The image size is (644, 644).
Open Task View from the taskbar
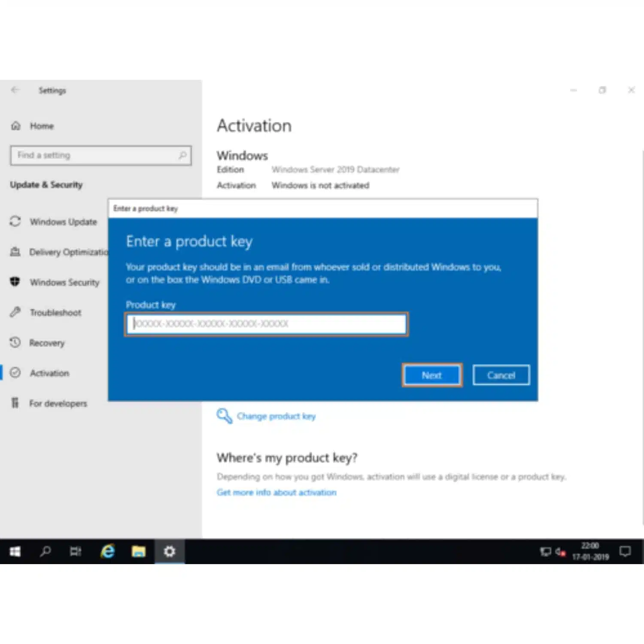(x=76, y=551)
